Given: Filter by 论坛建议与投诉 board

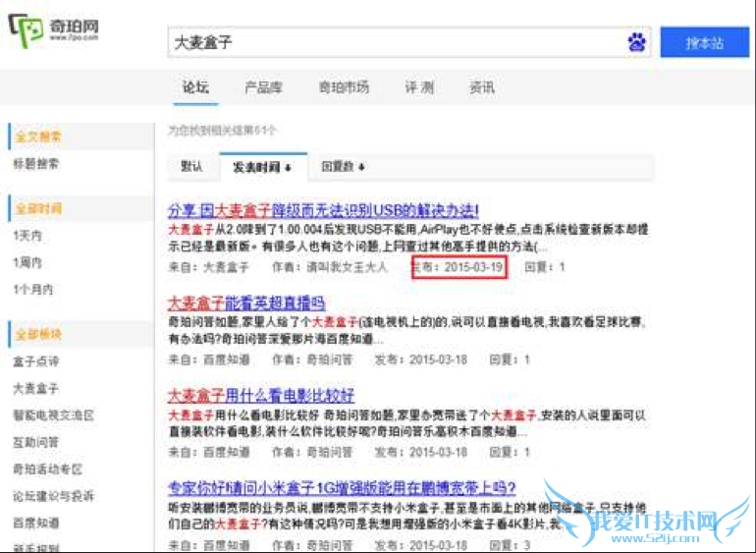Looking at the screenshot, I should 54,496.
